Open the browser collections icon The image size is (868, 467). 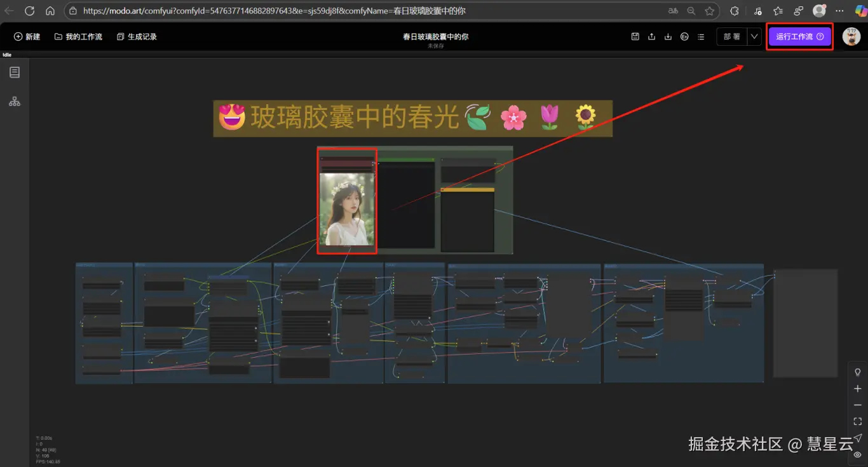pos(799,11)
